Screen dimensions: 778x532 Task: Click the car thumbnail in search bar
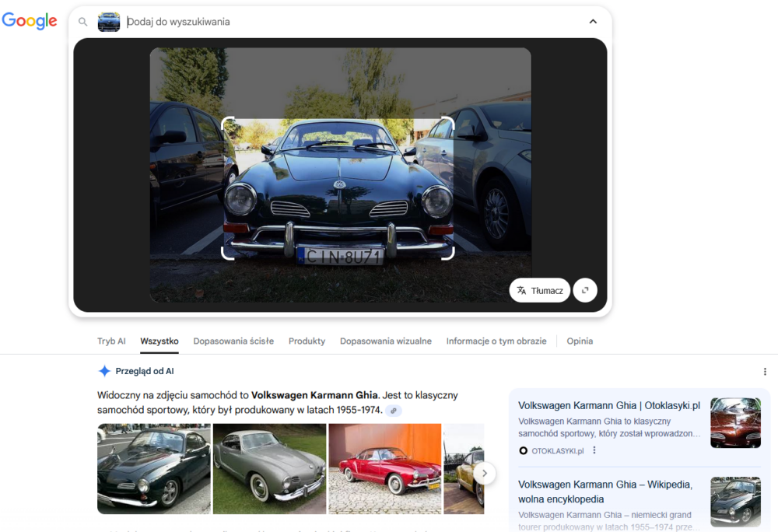click(109, 22)
